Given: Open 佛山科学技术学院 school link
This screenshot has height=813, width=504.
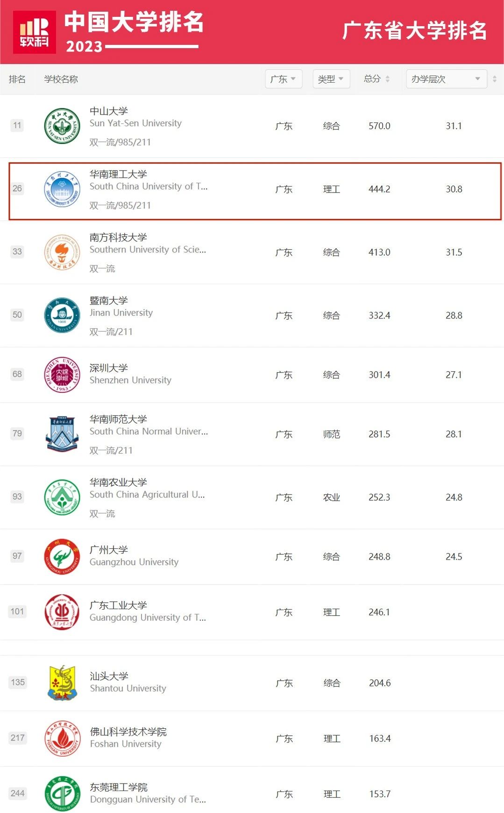Looking at the screenshot, I should click(128, 732).
